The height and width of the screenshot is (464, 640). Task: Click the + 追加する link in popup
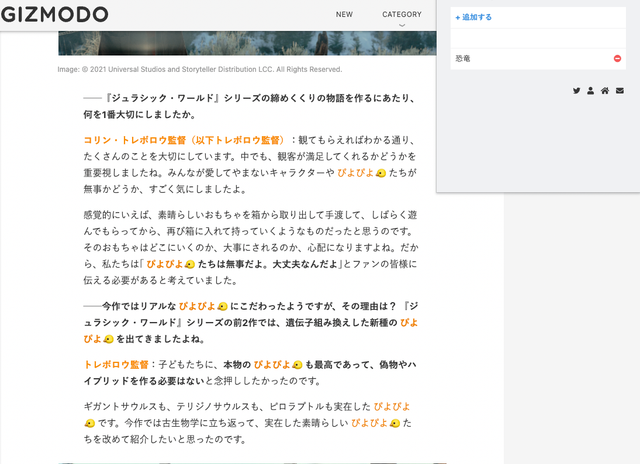pos(473,17)
